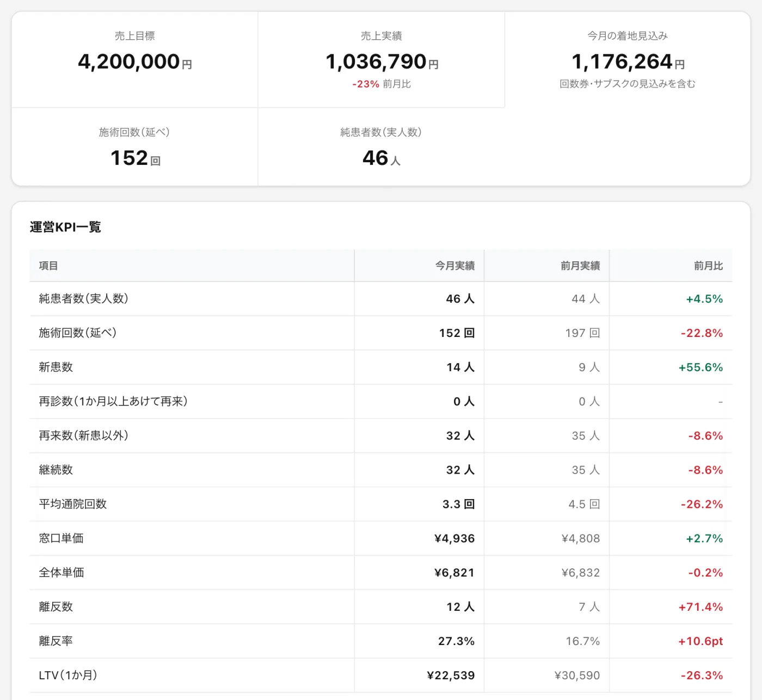Select the "1,176,264" forecast value
The height and width of the screenshot is (700, 762).
pyautogui.click(x=622, y=62)
